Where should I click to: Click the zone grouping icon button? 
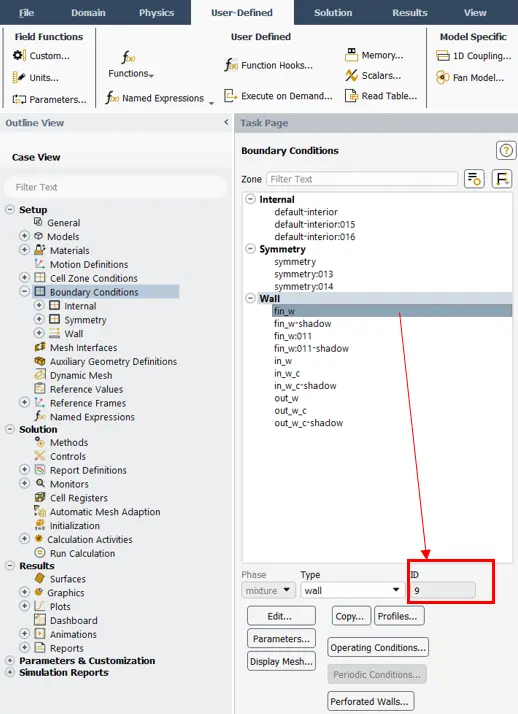click(502, 178)
